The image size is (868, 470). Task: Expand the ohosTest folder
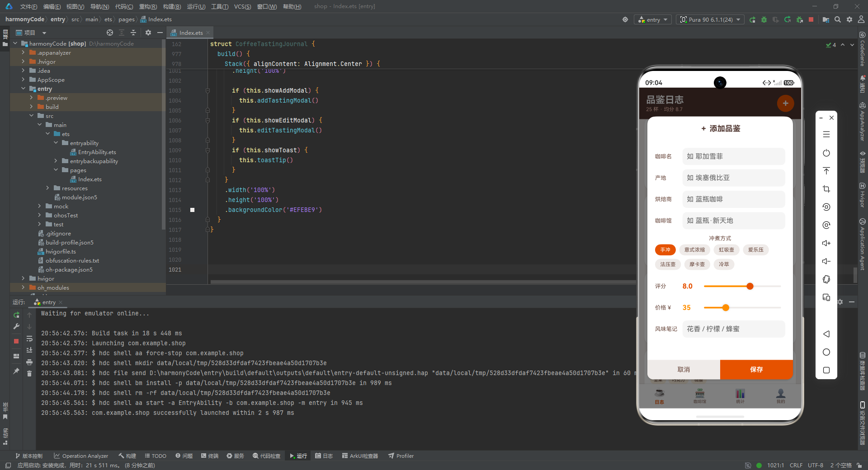click(x=39, y=215)
